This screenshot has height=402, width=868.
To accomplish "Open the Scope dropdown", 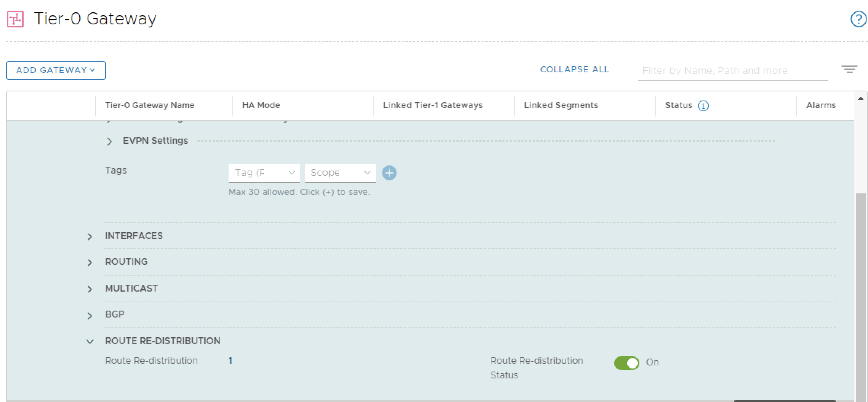I will (340, 173).
